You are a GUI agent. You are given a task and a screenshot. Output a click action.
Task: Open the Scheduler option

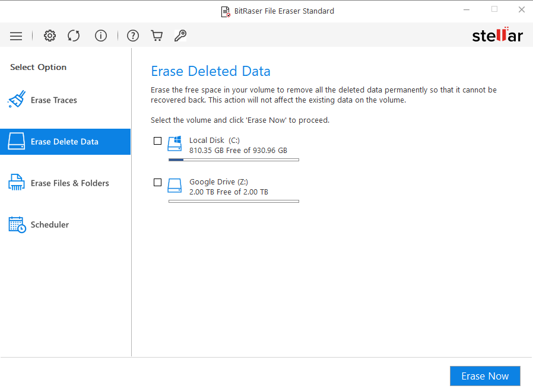point(65,225)
